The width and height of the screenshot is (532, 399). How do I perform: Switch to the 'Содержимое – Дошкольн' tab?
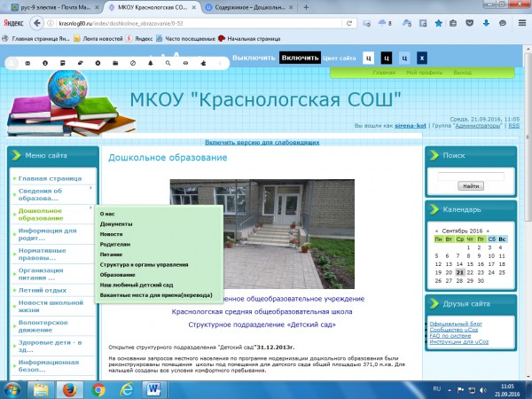249,7
